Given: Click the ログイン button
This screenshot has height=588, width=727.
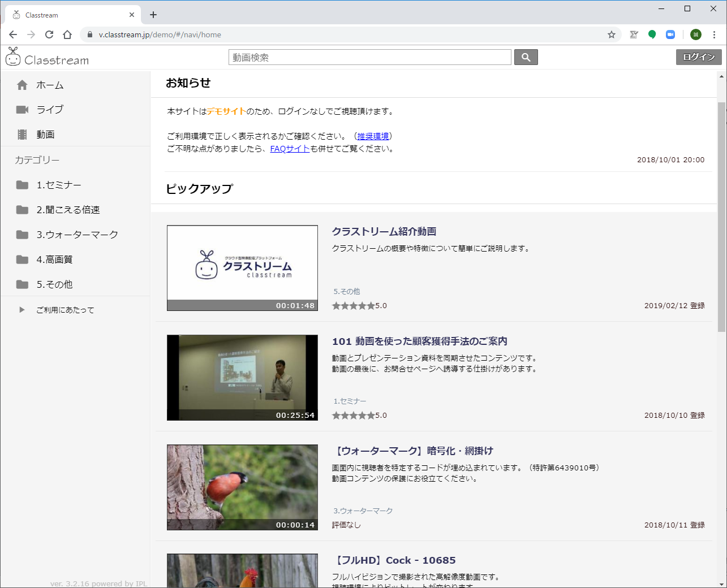Looking at the screenshot, I should click(699, 57).
